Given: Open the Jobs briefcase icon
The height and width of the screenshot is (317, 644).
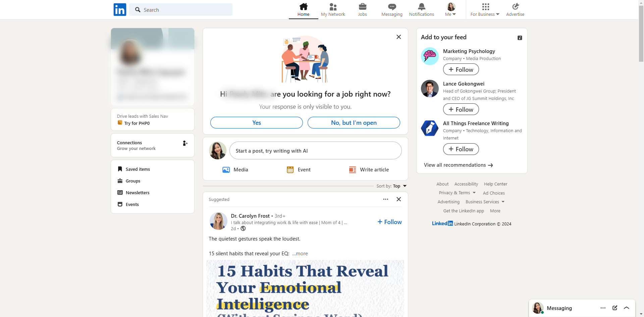Looking at the screenshot, I should [x=362, y=7].
